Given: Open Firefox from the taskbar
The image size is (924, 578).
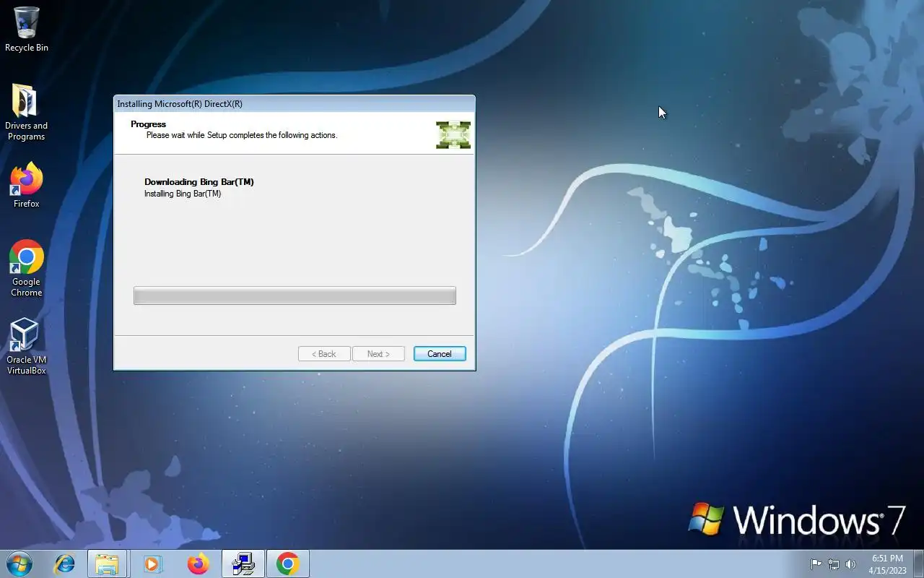Looking at the screenshot, I should 198,564.
